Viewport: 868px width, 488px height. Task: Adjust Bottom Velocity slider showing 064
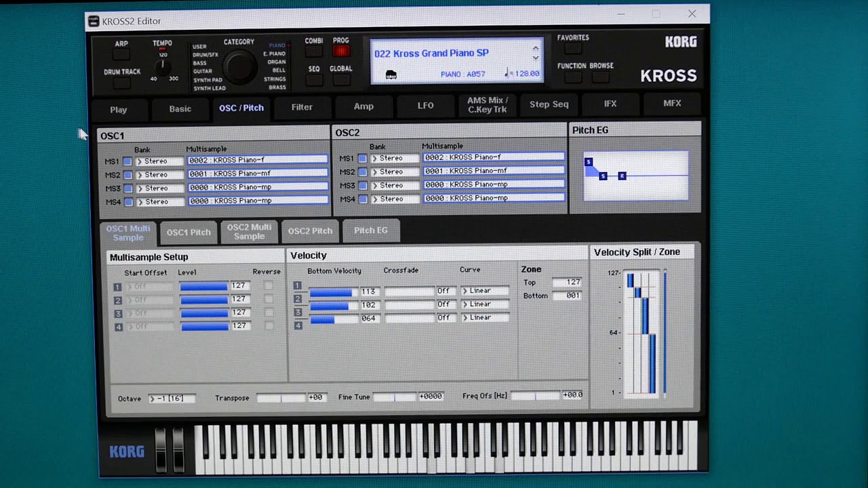point(334,319)
